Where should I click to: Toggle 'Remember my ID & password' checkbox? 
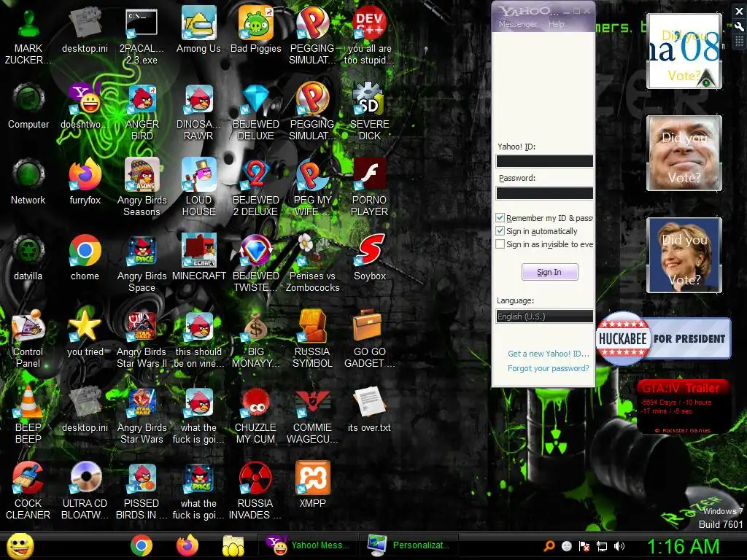click(x=500, y=218)
